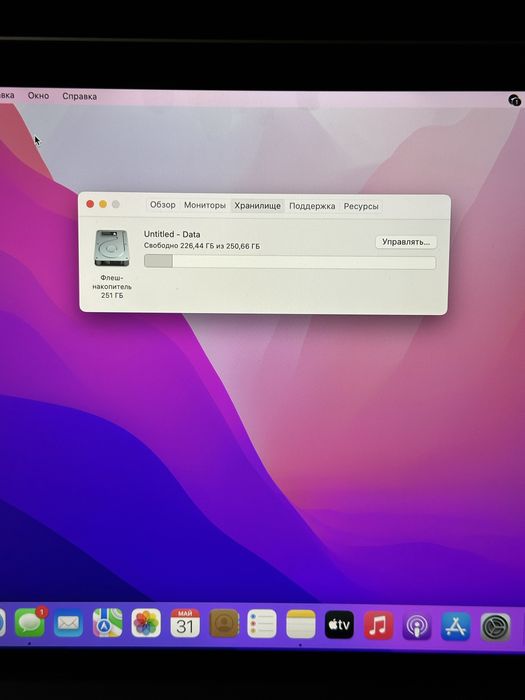Open the Справка menu in menu bar
The image size is (525, 700).
pyautogui.click(x=79, y=96)
